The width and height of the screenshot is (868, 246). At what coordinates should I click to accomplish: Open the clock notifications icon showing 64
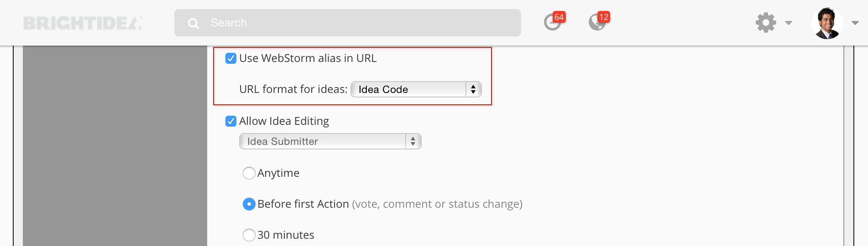point(552,22)
